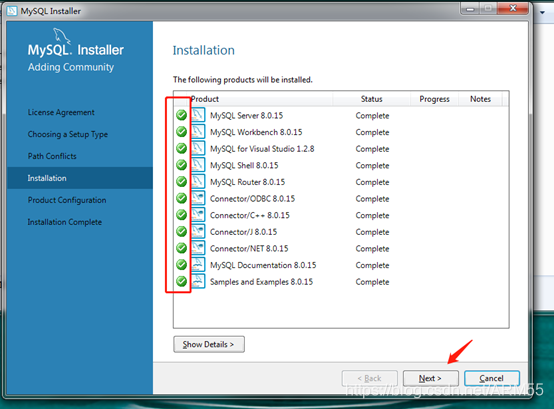Click the Complete status of Samples and Examples
The image size is (554, 409).
(372, 281)
